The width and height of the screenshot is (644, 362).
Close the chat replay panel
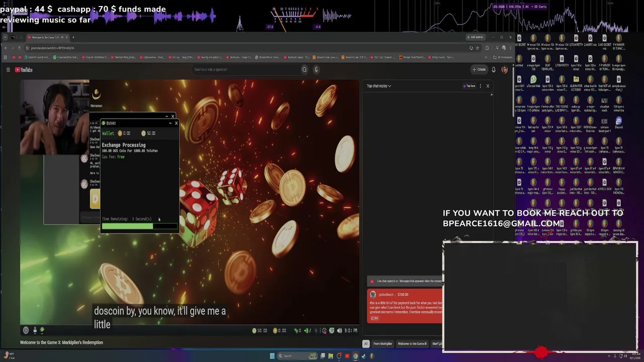488,86
